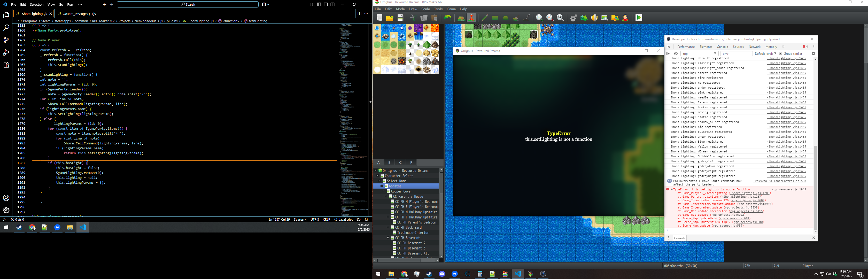Open VS Code Source Control icon
This screenshot has height=279, width=868.
(x=6, y=40)
